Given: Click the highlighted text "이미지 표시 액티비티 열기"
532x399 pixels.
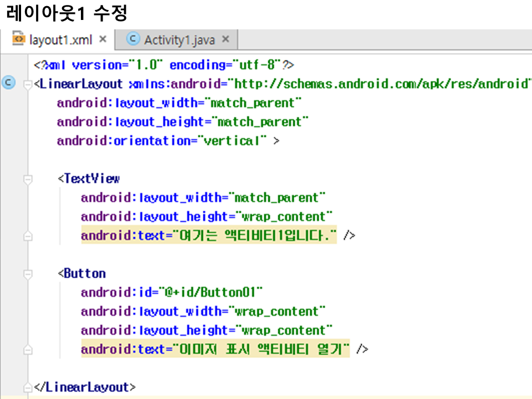Looking at the screenshot, I should tap(262, 349).
